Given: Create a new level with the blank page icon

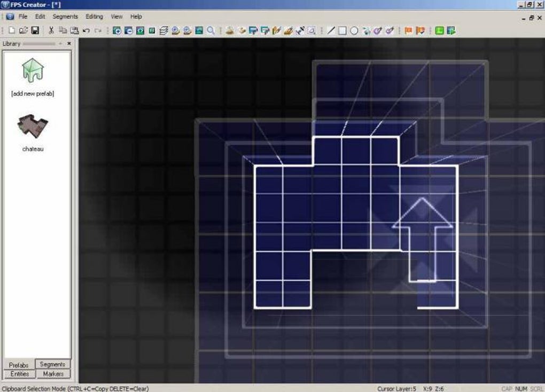Looking at the screenshot, I should [x=12, y=30].
